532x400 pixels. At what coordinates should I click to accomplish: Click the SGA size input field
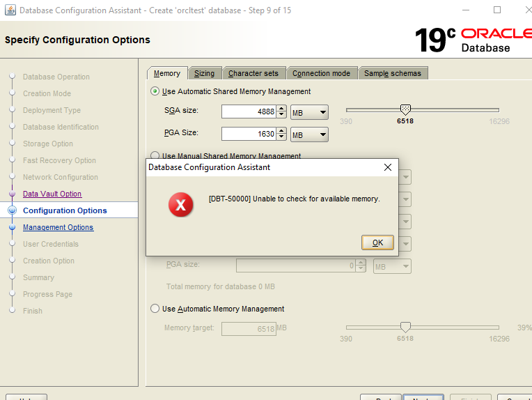(249, 111)
